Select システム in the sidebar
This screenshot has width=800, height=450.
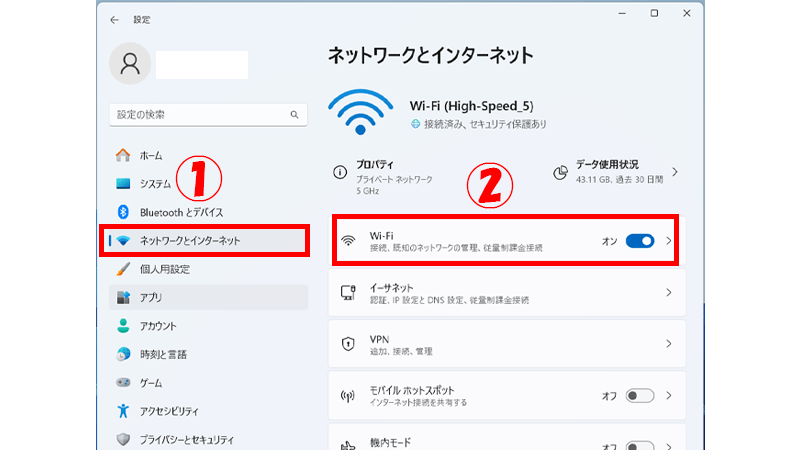click(208, 184)
